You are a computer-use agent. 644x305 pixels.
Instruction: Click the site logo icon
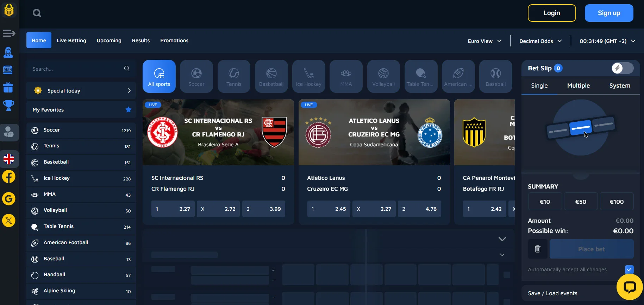click(x=9, y=10)
